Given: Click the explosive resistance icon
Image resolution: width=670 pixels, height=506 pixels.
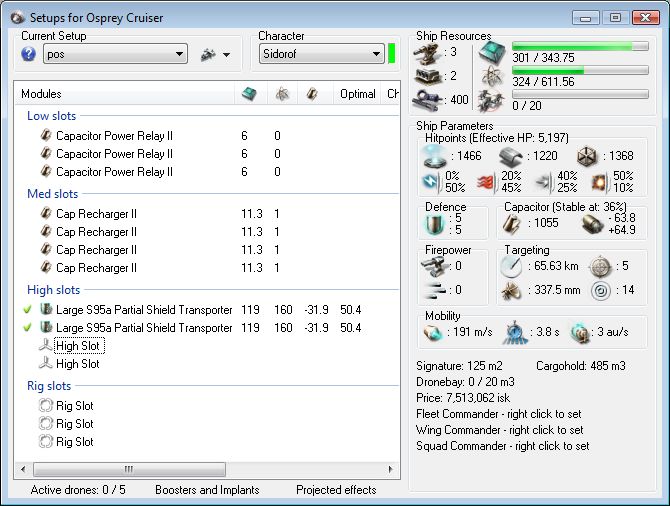Looking at the screenshot, I should point(599,182).
